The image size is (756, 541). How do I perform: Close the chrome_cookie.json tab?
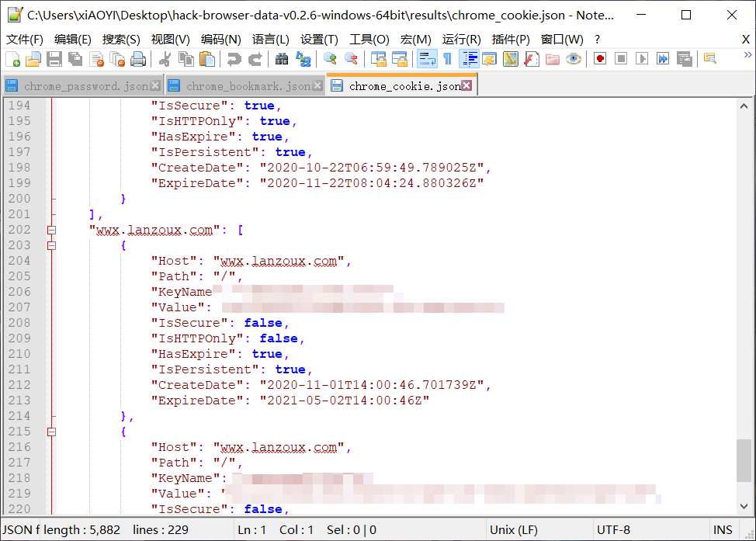pyautogui.click(x=466, y=86)
